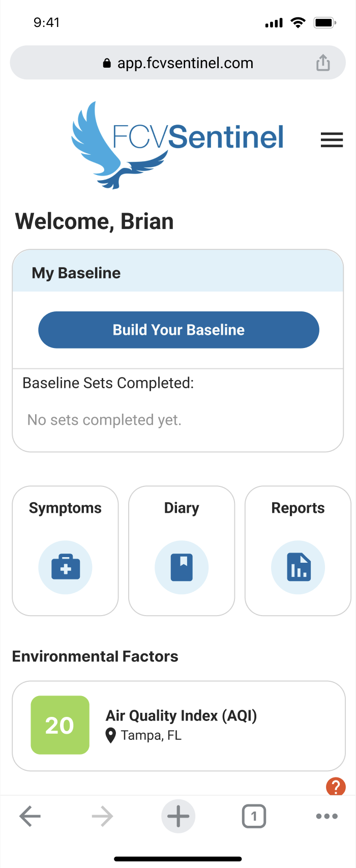Image resolution: width=356 pixels, height=868 pixels.
Task: Select the Reports card title
Action: pyautogui.click(x=298, y=508)
